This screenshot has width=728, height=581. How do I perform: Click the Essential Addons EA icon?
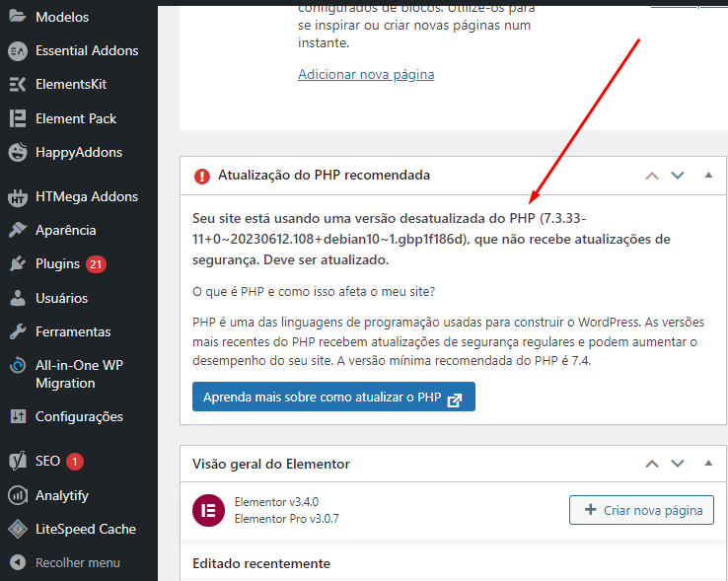click(x=18, y=51)
